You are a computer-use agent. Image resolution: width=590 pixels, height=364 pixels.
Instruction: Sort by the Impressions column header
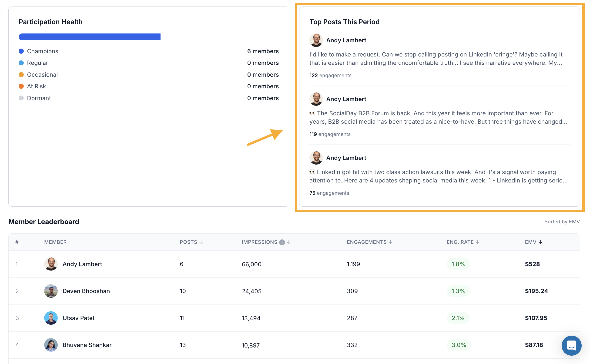tap(259, 242)
